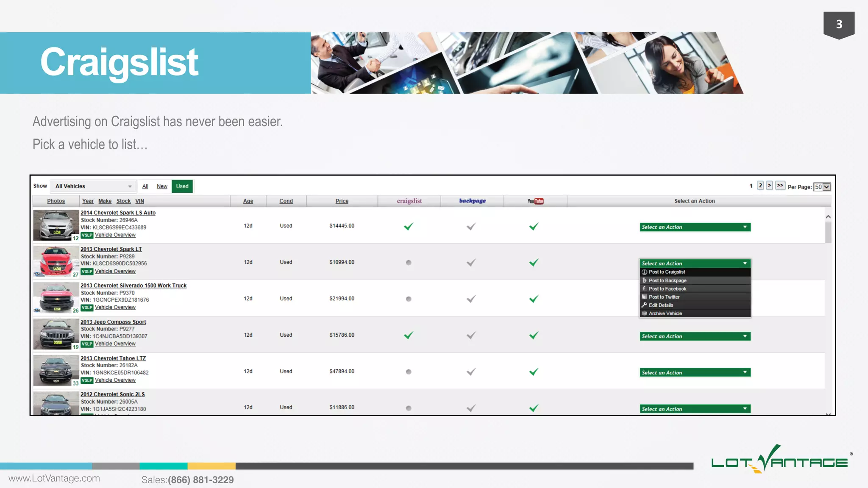Choose Post to Facebook from action menu

pyautogui.click(x=667, y=289)
